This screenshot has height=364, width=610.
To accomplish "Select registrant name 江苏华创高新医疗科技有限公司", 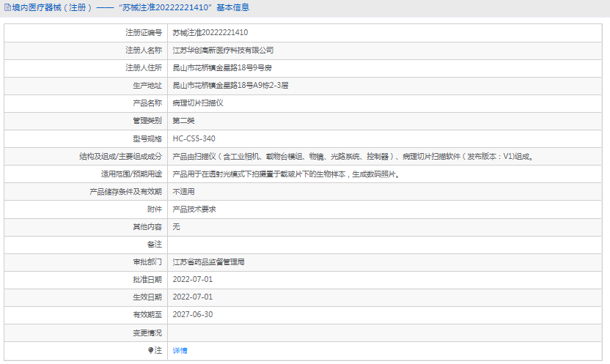I will (223, 50).
